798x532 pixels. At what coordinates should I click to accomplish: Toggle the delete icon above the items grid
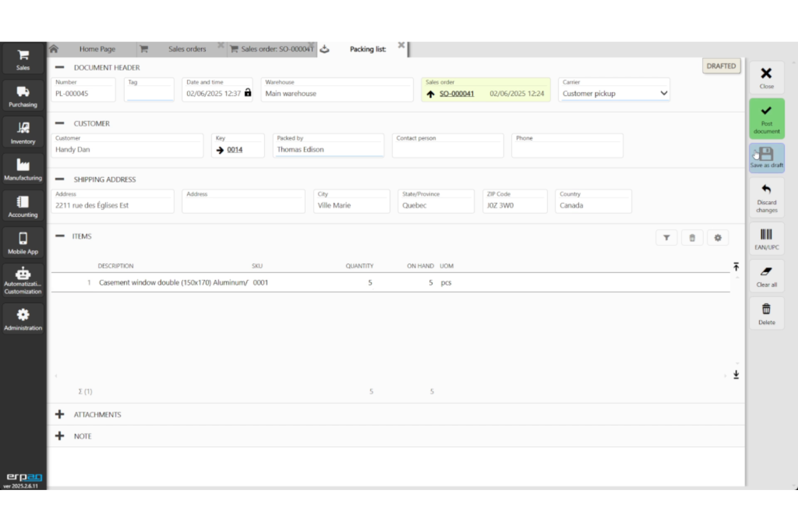[692, 237]
